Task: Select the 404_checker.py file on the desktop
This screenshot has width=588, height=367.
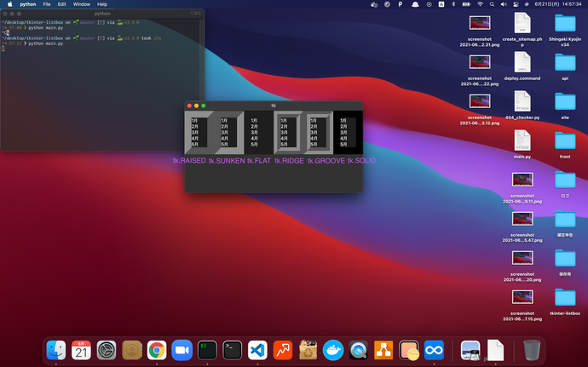Action: (522, 101)
